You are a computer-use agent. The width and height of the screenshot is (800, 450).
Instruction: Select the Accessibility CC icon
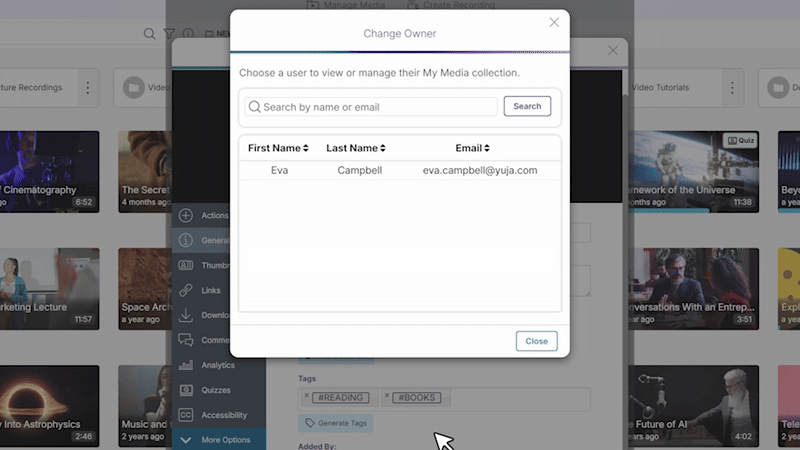[x=186, y=415]
